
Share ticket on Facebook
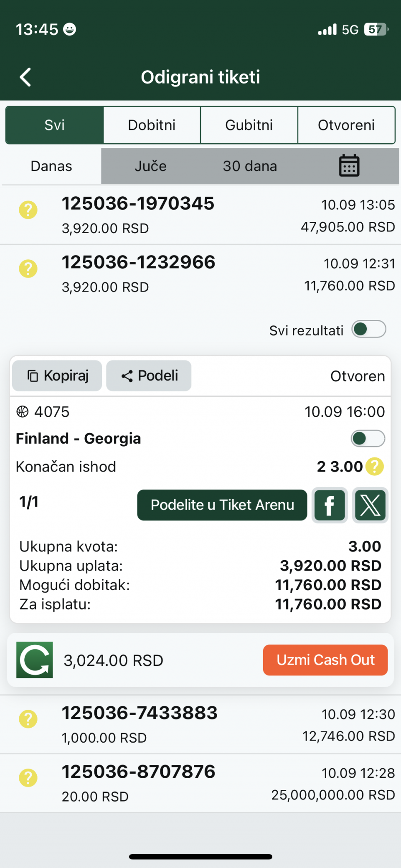pyautogui.click(x=330, y=505)
